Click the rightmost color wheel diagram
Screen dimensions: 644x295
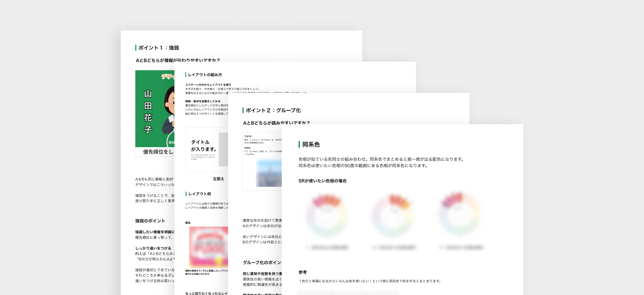pyautogui.click(x=460, y=215)
